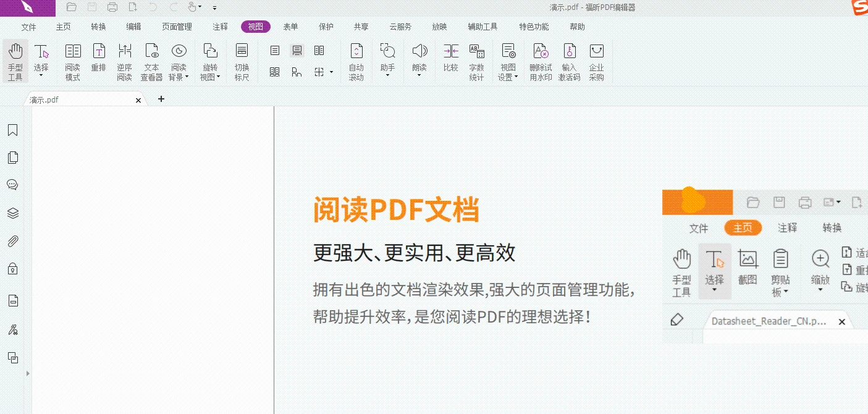Open the digital signatures pen panel
Image resolution: width=868 pixels, height=414 pixels.
tap(12, 329)
